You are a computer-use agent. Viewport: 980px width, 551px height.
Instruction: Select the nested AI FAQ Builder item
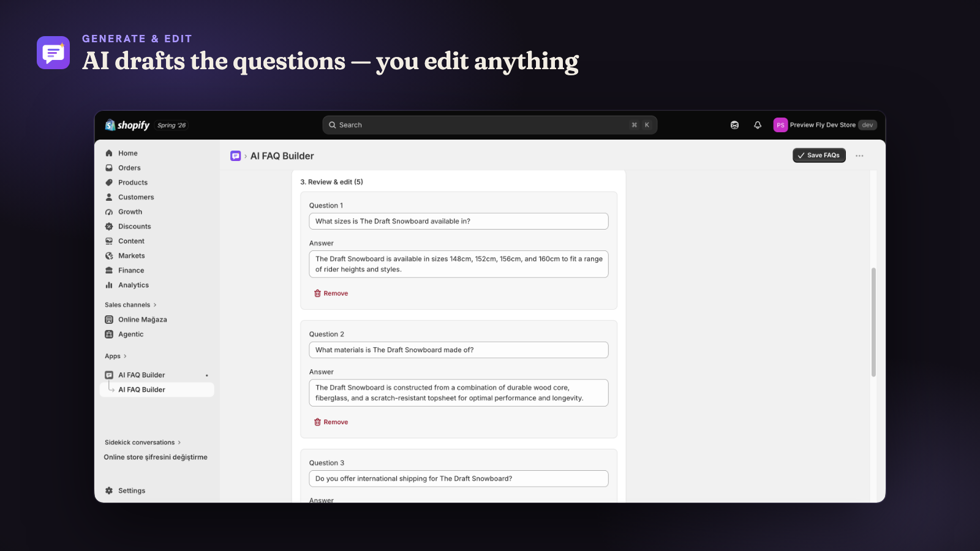coord(157,389)
